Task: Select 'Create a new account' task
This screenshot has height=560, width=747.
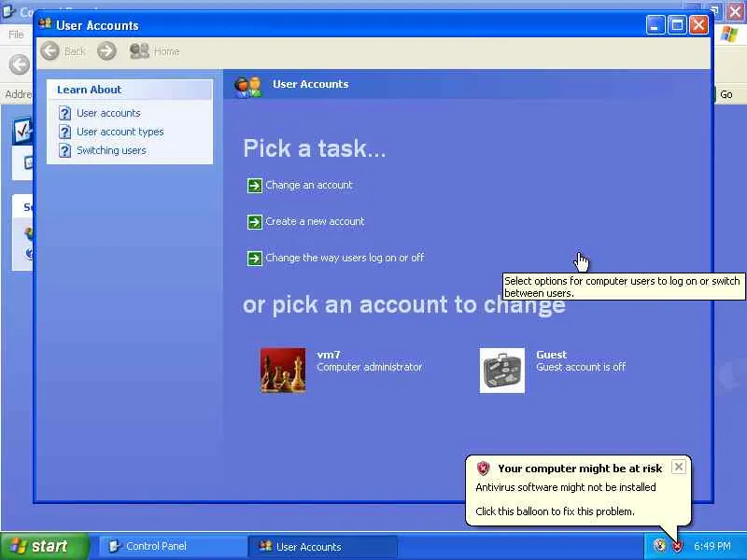Action: point(315,221)
